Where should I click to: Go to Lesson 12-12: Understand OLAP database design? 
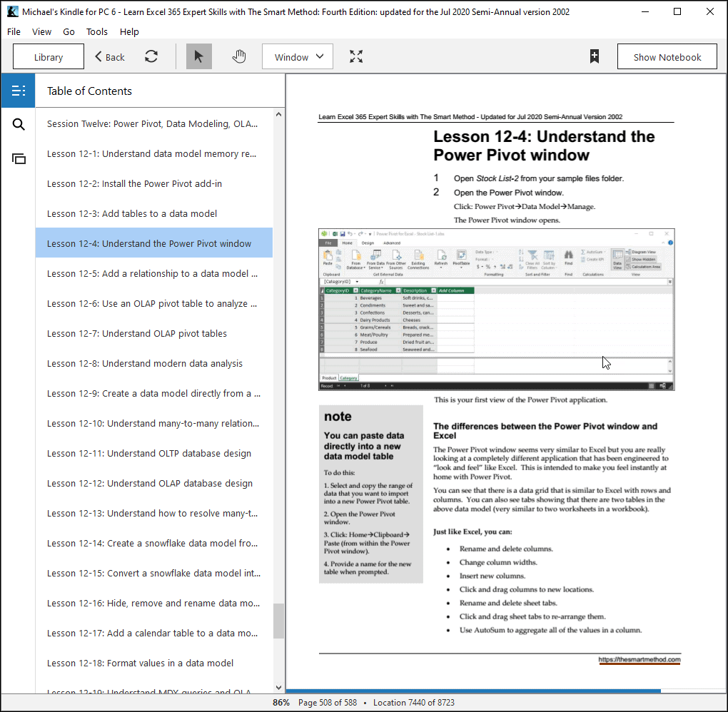(x=154, y=483)
